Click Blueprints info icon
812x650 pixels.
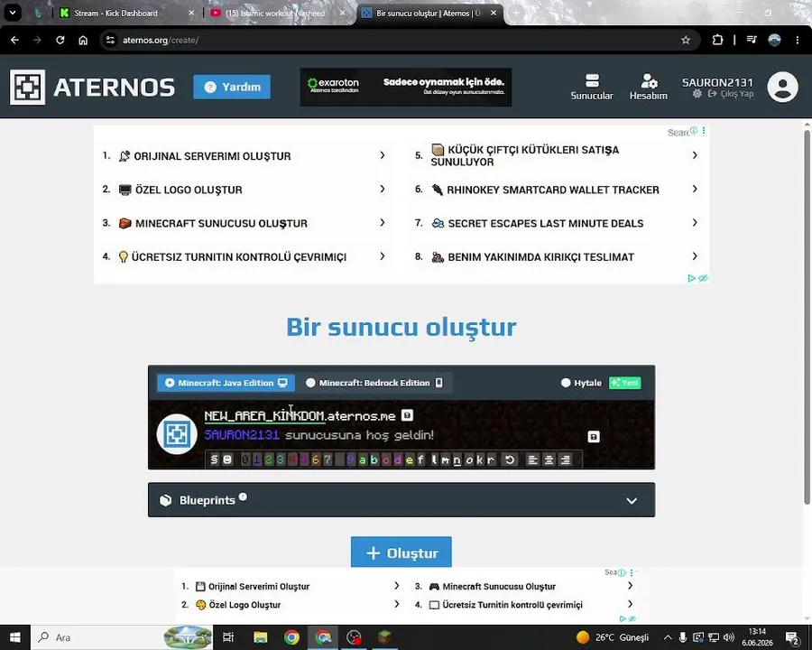point(243,497)
